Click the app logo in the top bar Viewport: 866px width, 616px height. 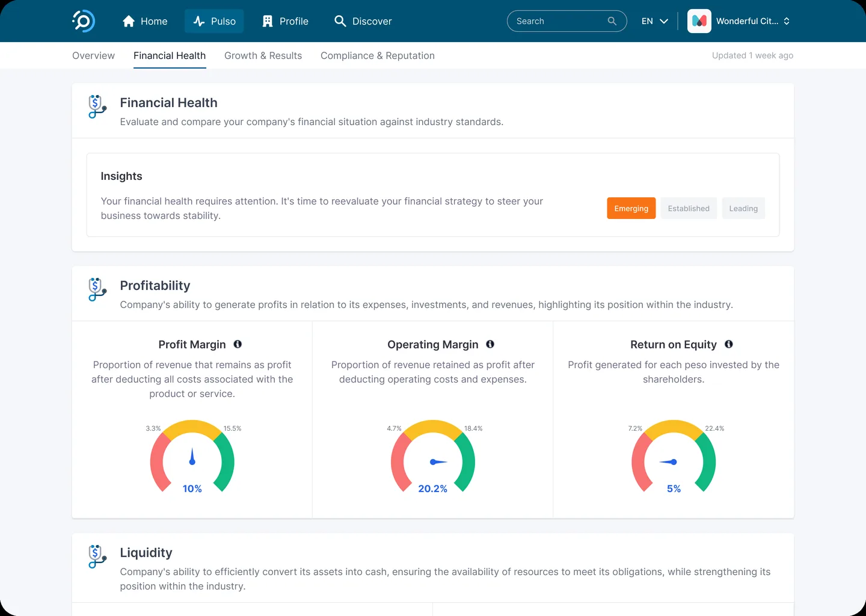click(x=84, y=21)
